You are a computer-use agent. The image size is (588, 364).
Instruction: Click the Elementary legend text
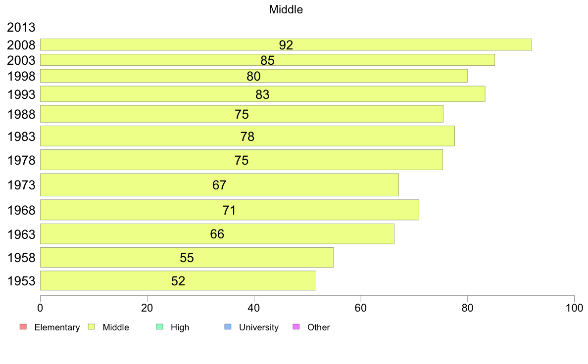click(57, 327)
